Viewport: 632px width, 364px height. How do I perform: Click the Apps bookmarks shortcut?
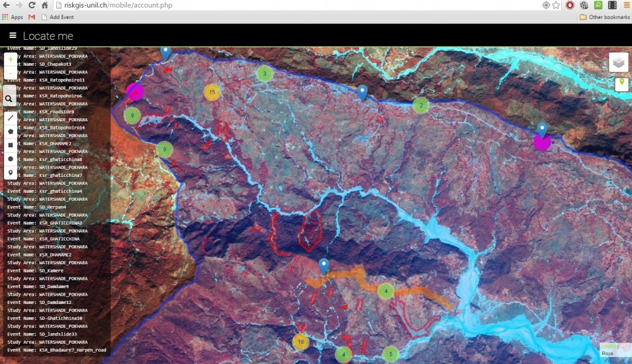(13, 17)
